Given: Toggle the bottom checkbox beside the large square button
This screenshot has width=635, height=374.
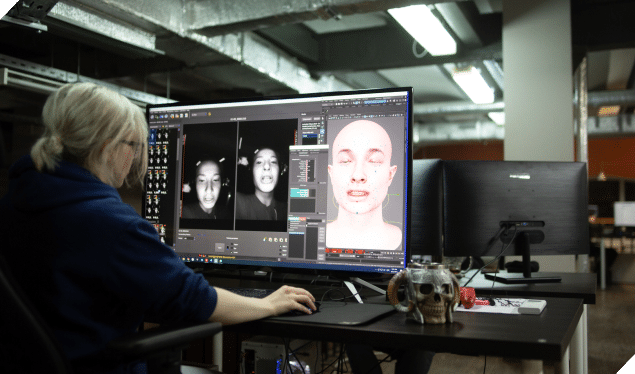Looking at the screenshot, I should [x=232, y=253].
